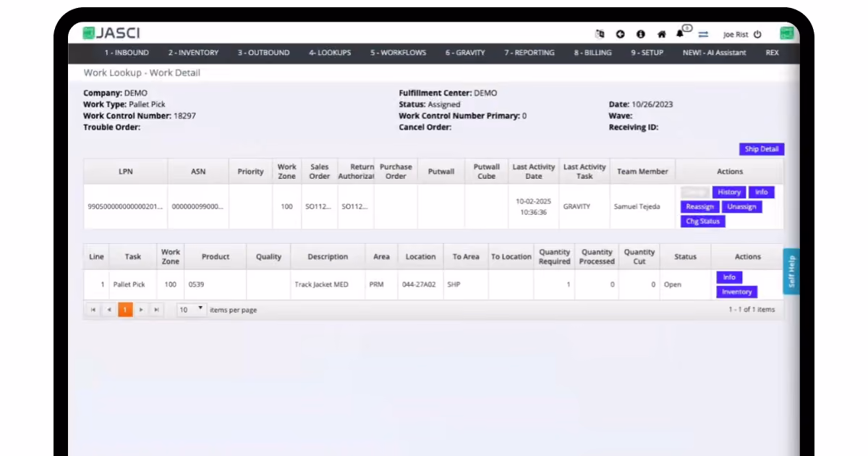Click Work Lookup - Work Detail title
The height and width of the screenshot is (456, 868).
pyautogui.click(x=142, y=73)
